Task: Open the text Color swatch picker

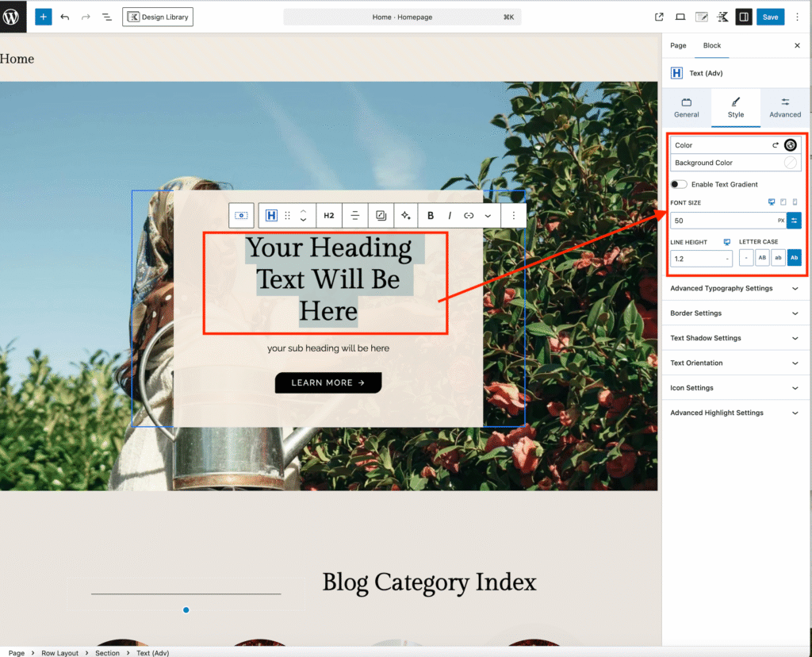Action: (x=790, y=145)
